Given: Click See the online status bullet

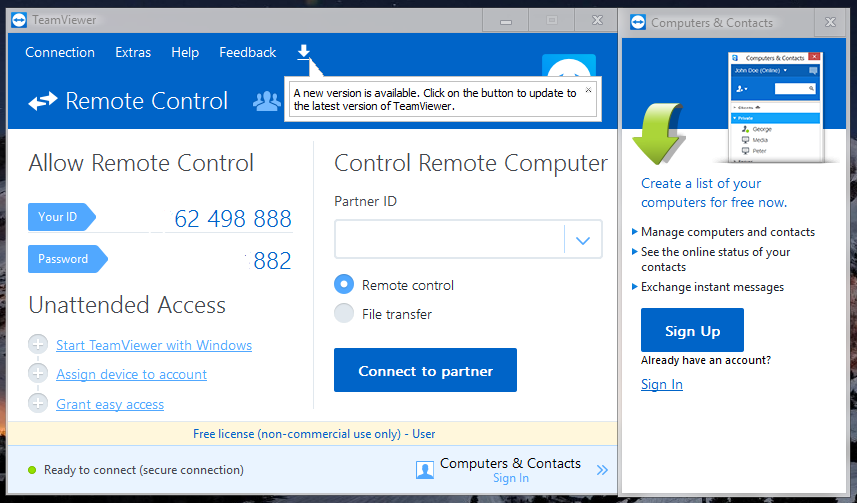Looking at the screenshot, I should (715, 259).
